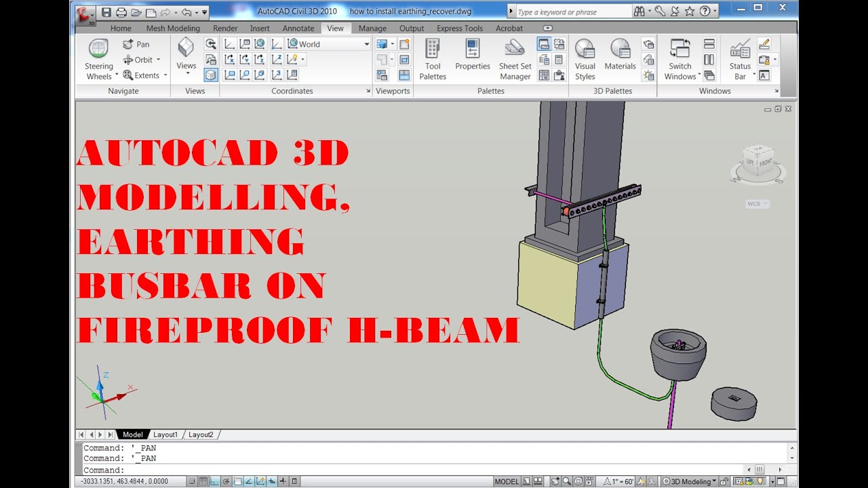868x488 pixels.
Task: Click the New drawing icon in quick access toolbar
Action: 151,12
